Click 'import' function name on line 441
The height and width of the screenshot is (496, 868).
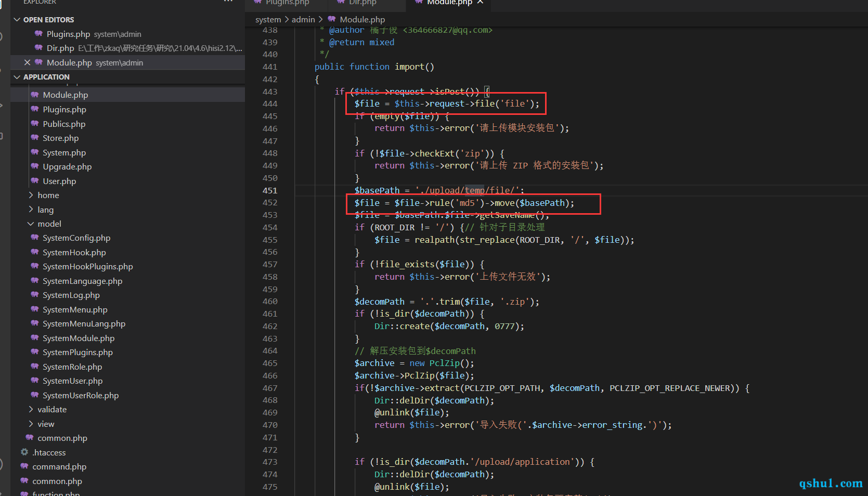409,67
